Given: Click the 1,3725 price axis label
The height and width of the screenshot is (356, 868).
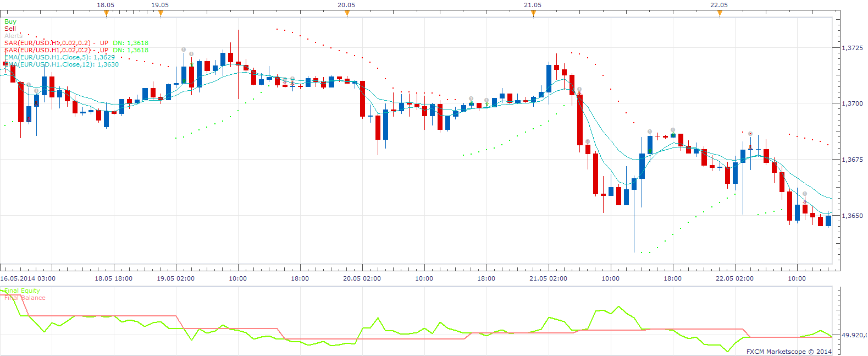Looking at the screenshot, I should [853, 48].
